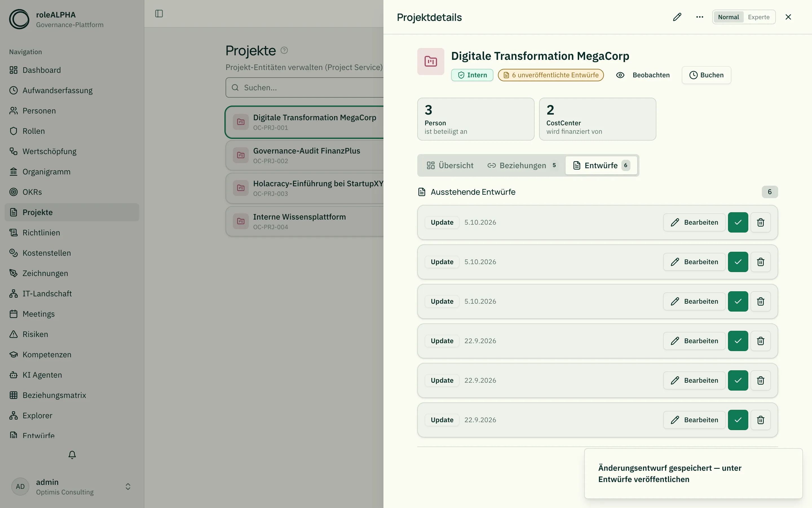Click the Personen icon in sidebar
Viewport: 812px width, 508px height.
click(x=14, y=111)
